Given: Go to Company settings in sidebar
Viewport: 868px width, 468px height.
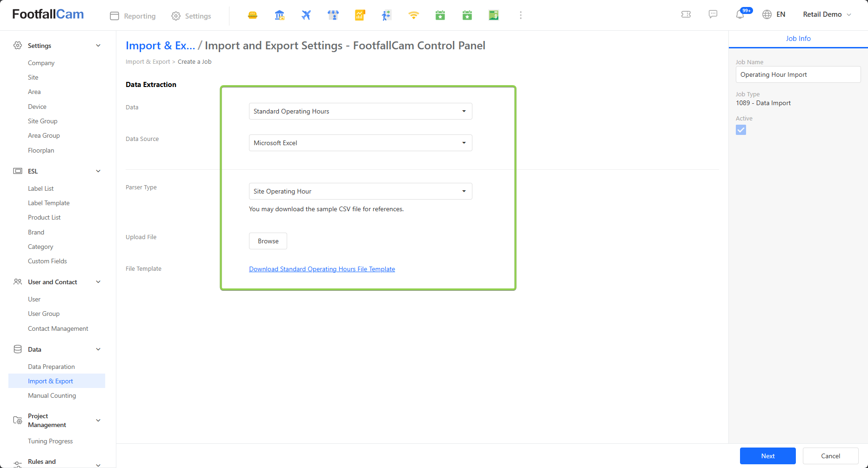Looking at the screenshot, I should [41, 63].
